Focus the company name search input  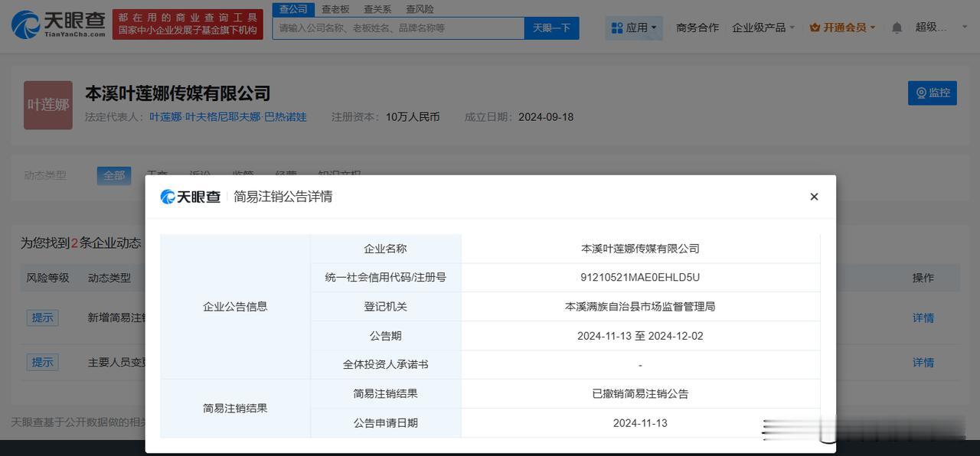pyautogui.click(x=398, y=28)
